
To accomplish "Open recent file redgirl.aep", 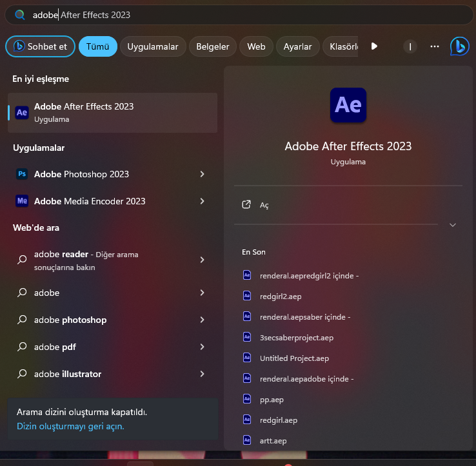I will 279,420.
